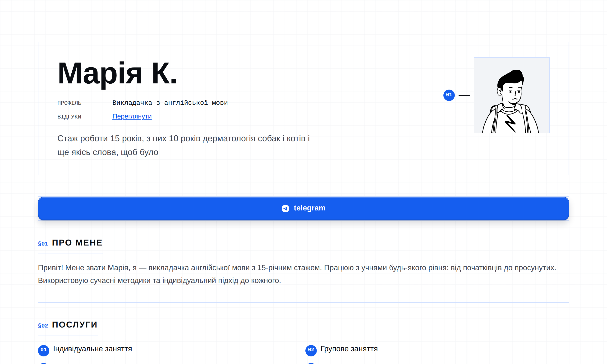Click the Індивідуальне заняття service

tap(92, 349)
